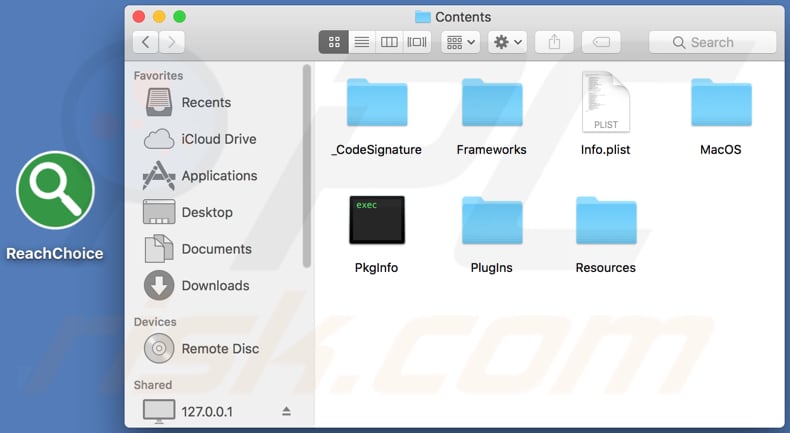The width and height of the screenshot is (790, 433).
Task: Select the Resources folder
Action: [606, 221]
